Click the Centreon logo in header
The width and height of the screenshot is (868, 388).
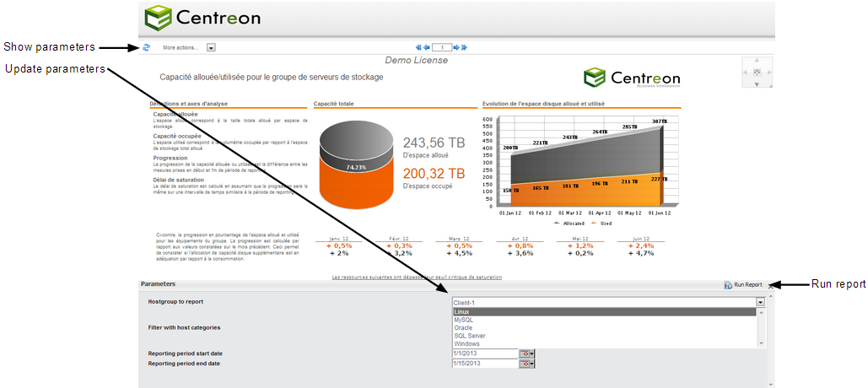202,18
